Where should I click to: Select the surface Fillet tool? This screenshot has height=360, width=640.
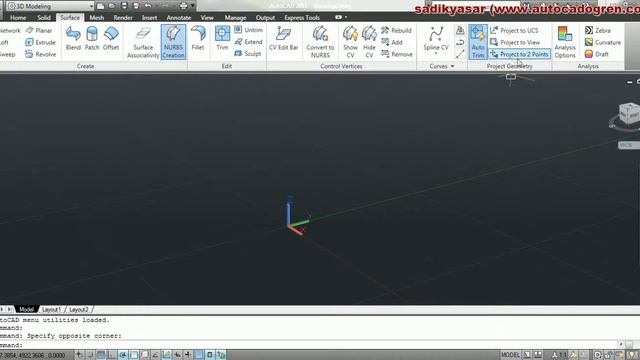click(x=198, y=38)
